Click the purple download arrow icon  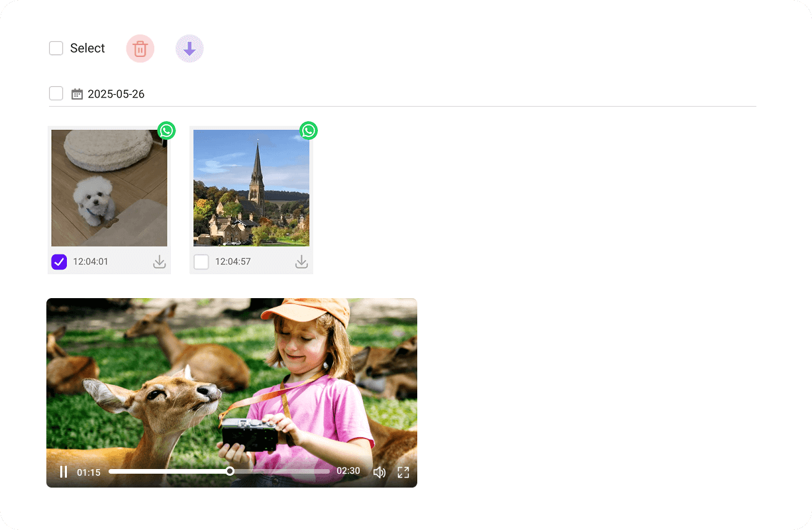[189, 48]
